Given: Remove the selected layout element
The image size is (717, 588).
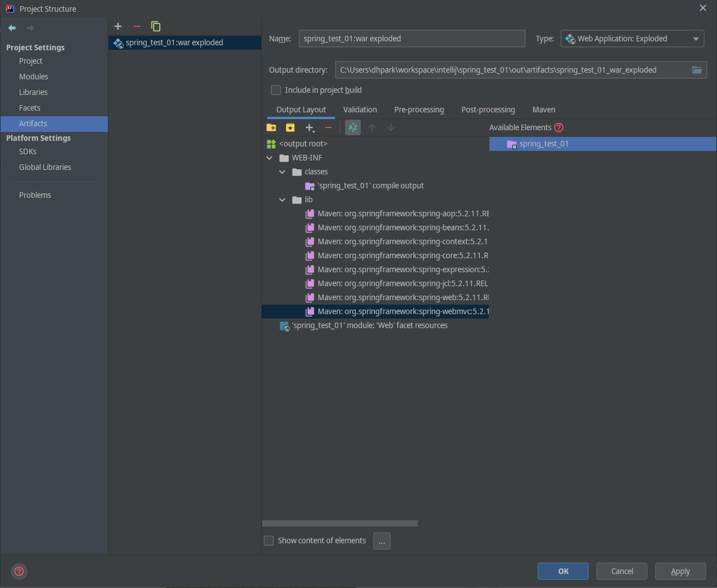Looking at the screenshot, I should click(x=328, y=127).
